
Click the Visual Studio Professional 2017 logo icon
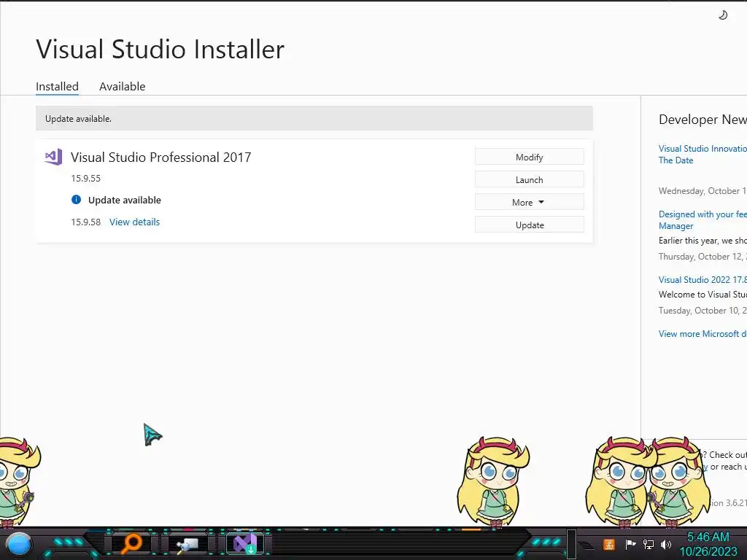tap(53, 157)
